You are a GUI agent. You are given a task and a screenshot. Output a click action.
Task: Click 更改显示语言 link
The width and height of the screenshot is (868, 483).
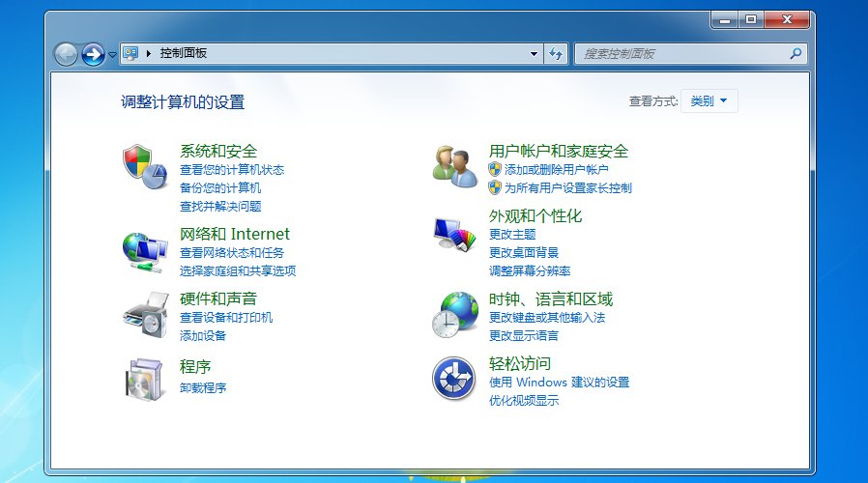coord(523,336)
